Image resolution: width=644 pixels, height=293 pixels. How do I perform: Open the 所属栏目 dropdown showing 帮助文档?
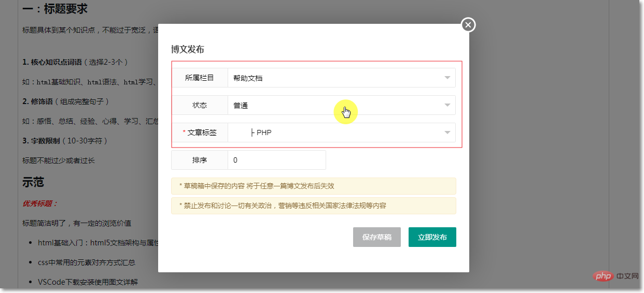(x=342, y=78)
